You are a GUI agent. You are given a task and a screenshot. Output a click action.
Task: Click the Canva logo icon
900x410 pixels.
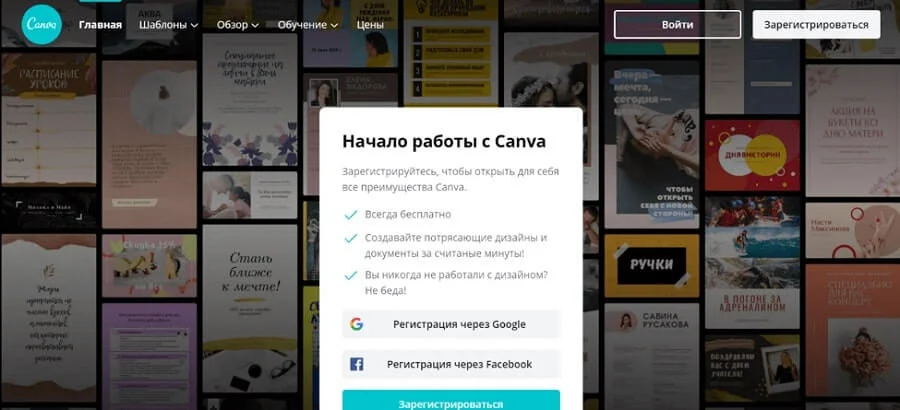click(44, 25)
